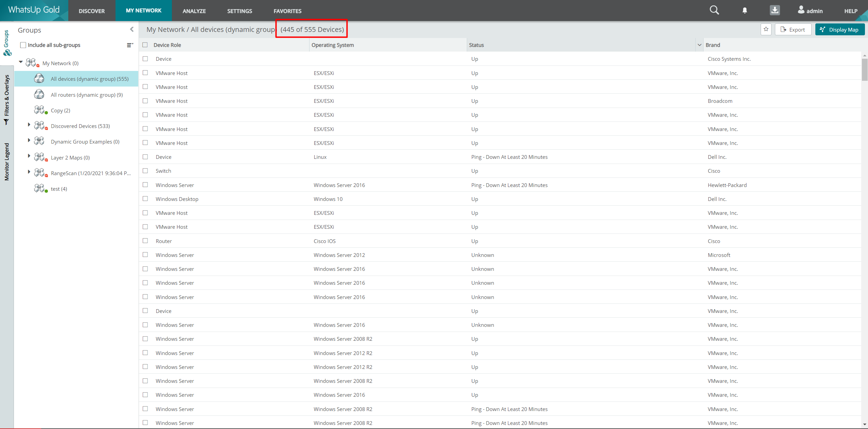
Task: Open the Status column dropdown arrow
Action: click(x=699, y=45)
